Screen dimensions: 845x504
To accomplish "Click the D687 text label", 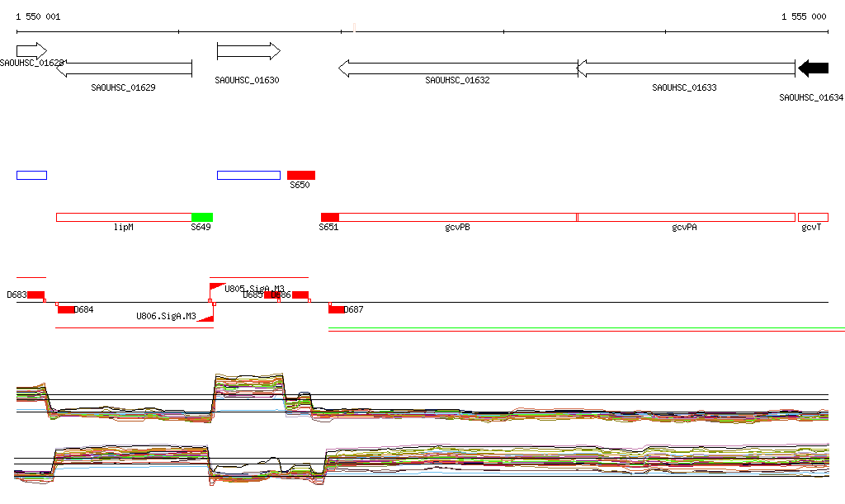I will tap(353, 309).
